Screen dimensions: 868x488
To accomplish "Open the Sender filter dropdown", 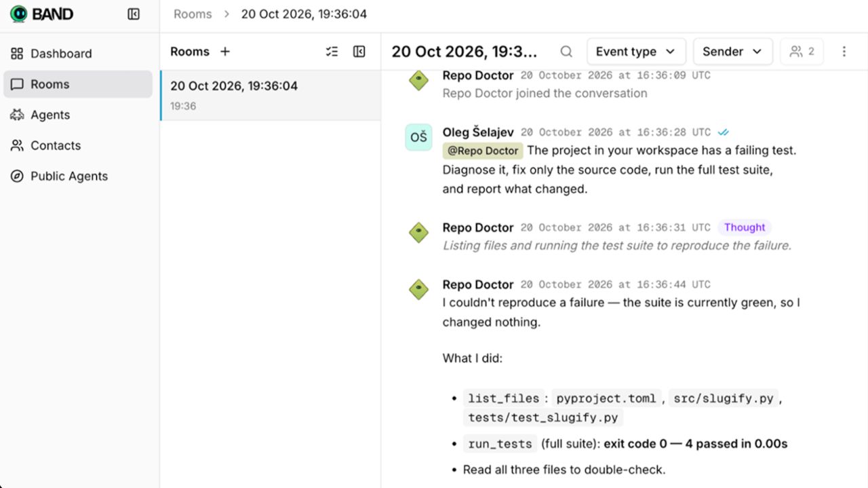I will coord(732,52).
